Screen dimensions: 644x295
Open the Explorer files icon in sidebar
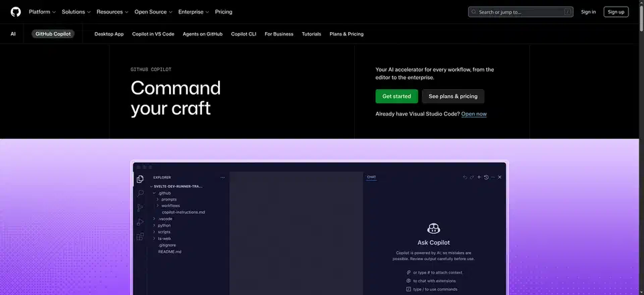[x=140, y=179]
